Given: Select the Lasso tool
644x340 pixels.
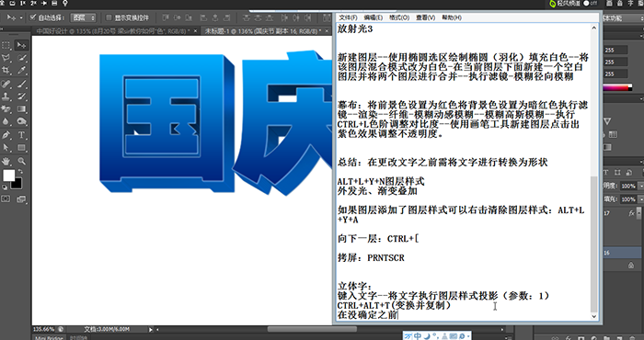Looking at the screenshot, I should (6, 58).
